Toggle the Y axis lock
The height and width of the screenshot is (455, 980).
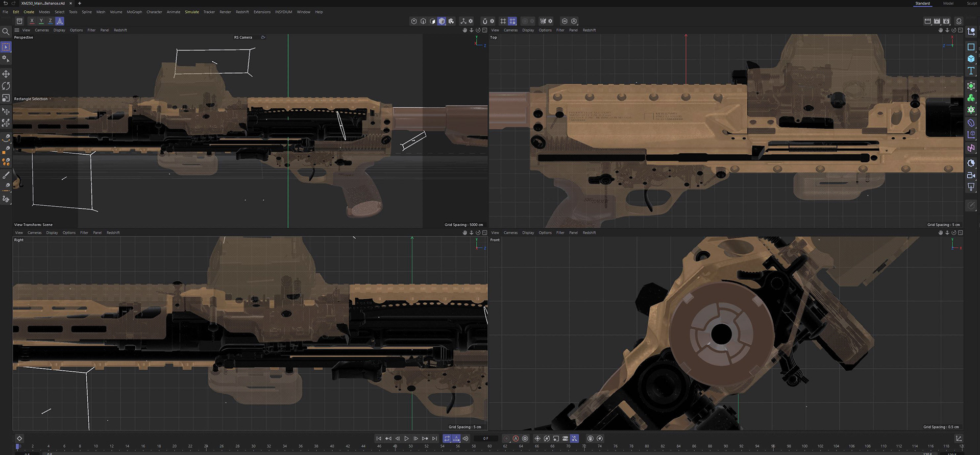(x=41, y=21)
